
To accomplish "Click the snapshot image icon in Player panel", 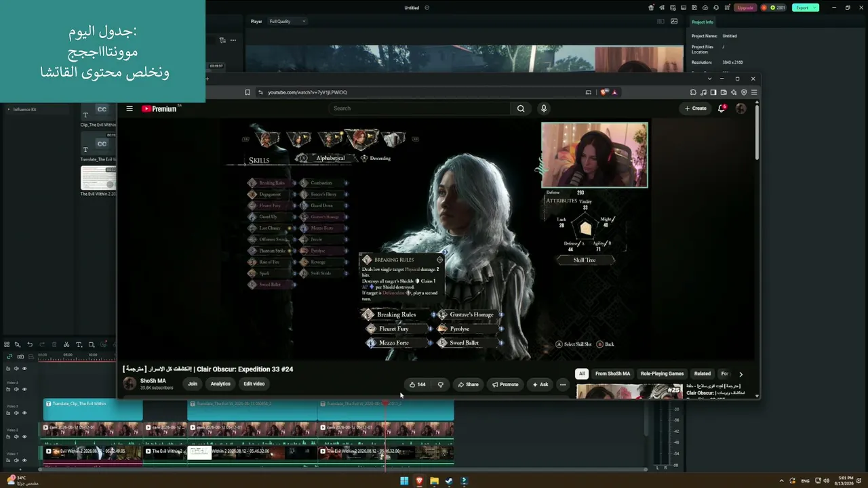I will [x=674, y=21].
